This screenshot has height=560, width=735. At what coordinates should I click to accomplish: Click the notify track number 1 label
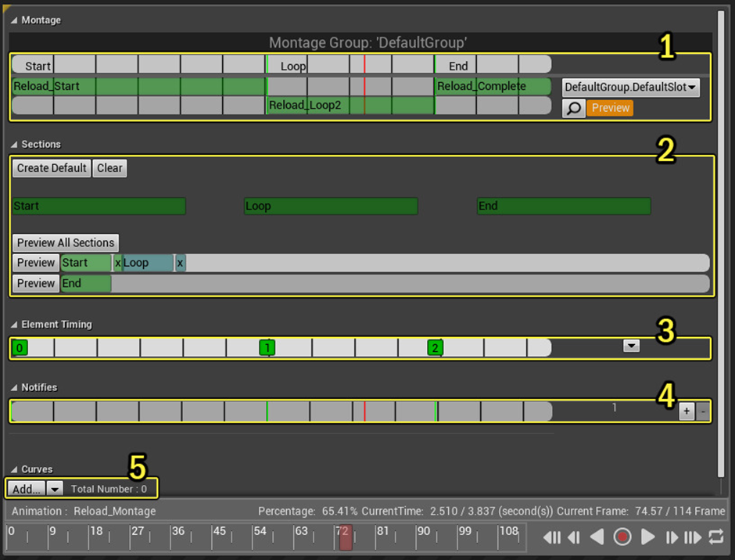click(614, 408)
